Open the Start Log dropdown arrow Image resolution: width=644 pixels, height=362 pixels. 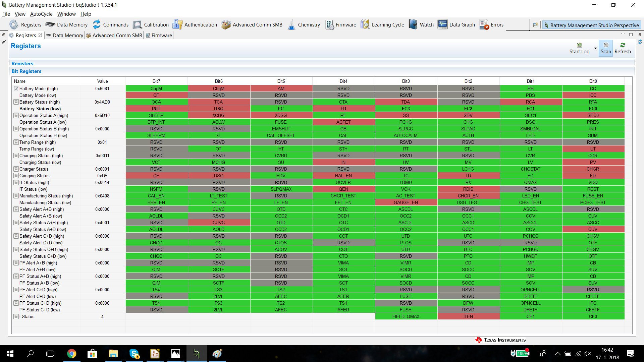(595, 48)
